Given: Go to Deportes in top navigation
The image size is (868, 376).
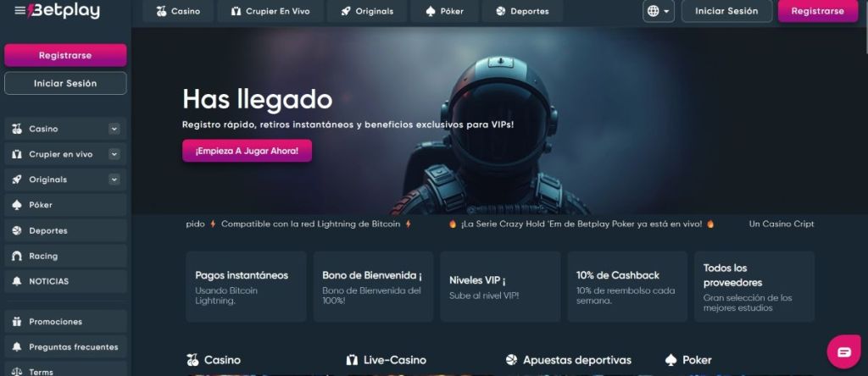Looking at the screenshot, I should tap(522, 11).
